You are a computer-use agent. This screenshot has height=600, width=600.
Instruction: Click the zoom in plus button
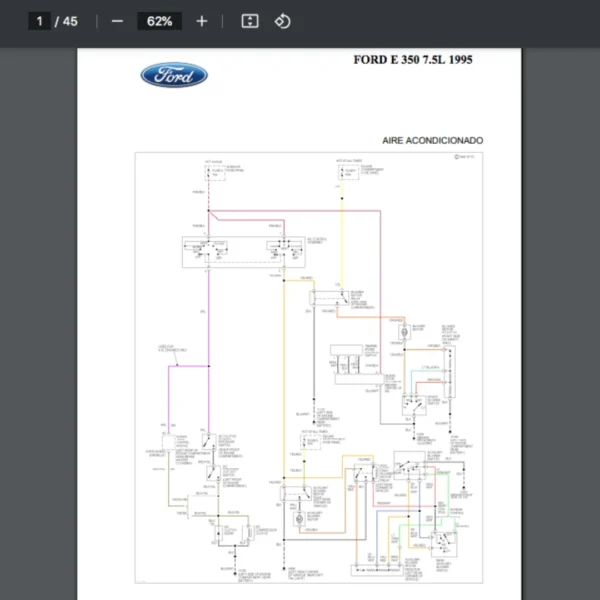(202, 21)
